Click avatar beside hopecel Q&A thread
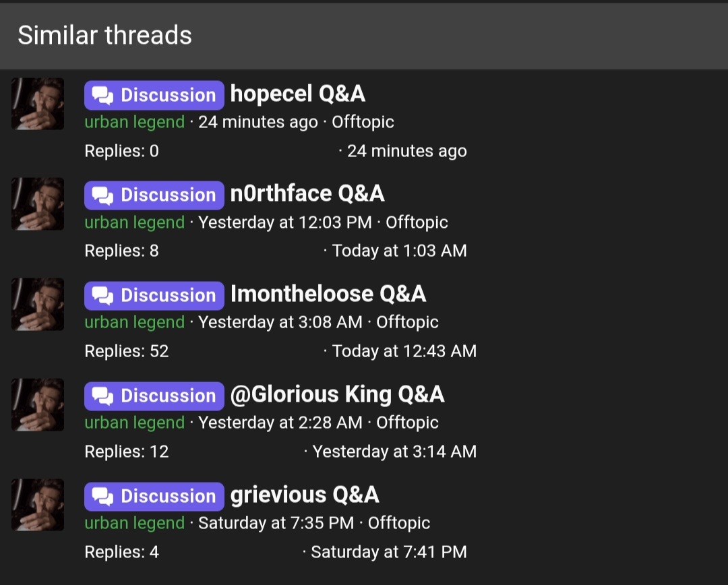 pos(38,104)
